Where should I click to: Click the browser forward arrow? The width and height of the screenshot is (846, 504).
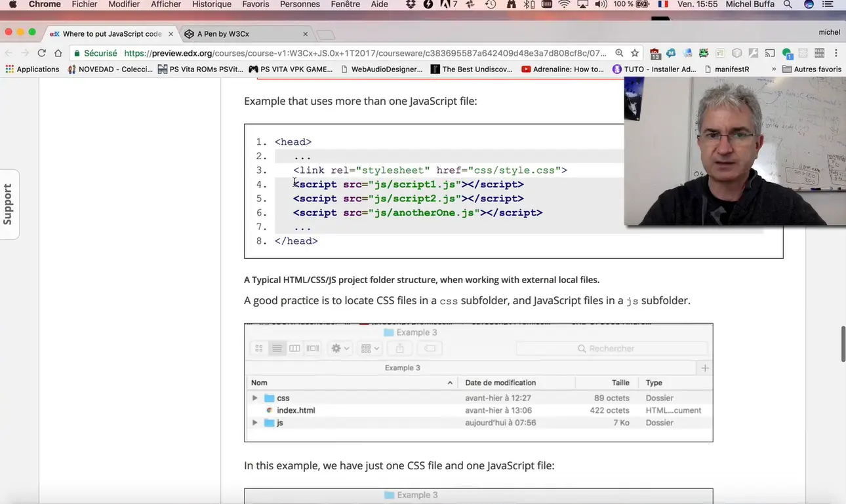pos(25,53)
